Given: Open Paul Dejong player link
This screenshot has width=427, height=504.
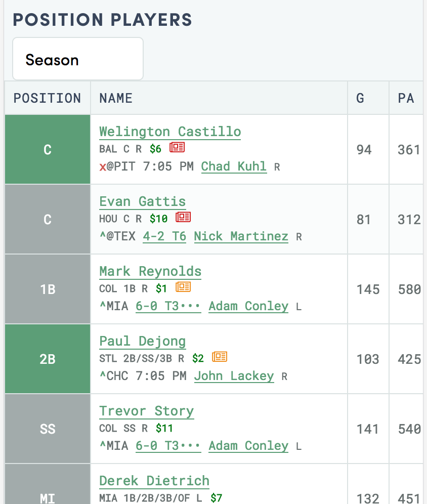Looking at the screenshot, I should click(142, 342).
